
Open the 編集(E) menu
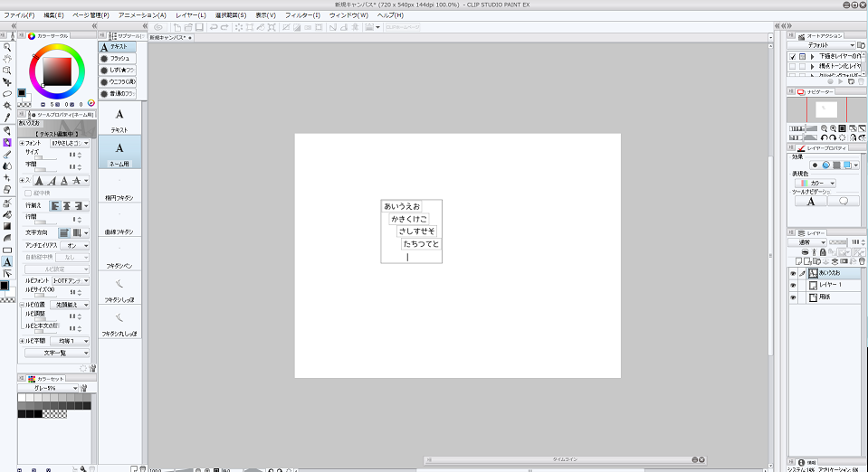coord(53,15)
